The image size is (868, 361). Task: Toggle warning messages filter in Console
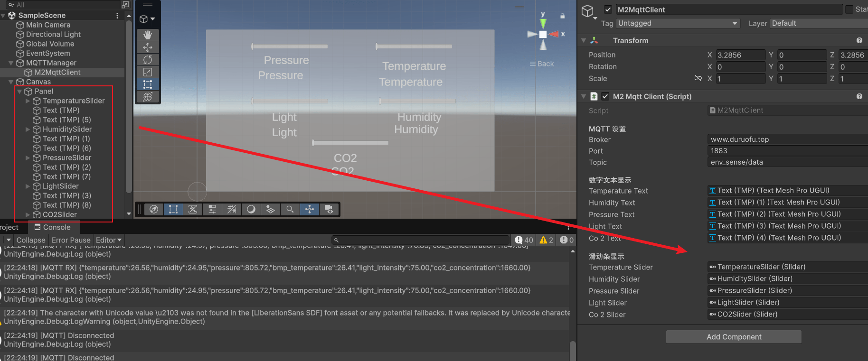tap(546, 240)
